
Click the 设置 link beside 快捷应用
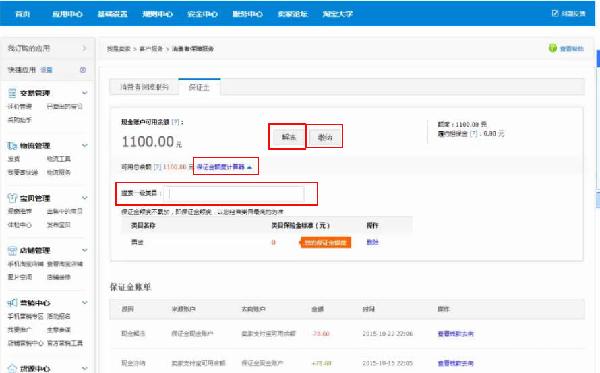click(x=46, y=70)
